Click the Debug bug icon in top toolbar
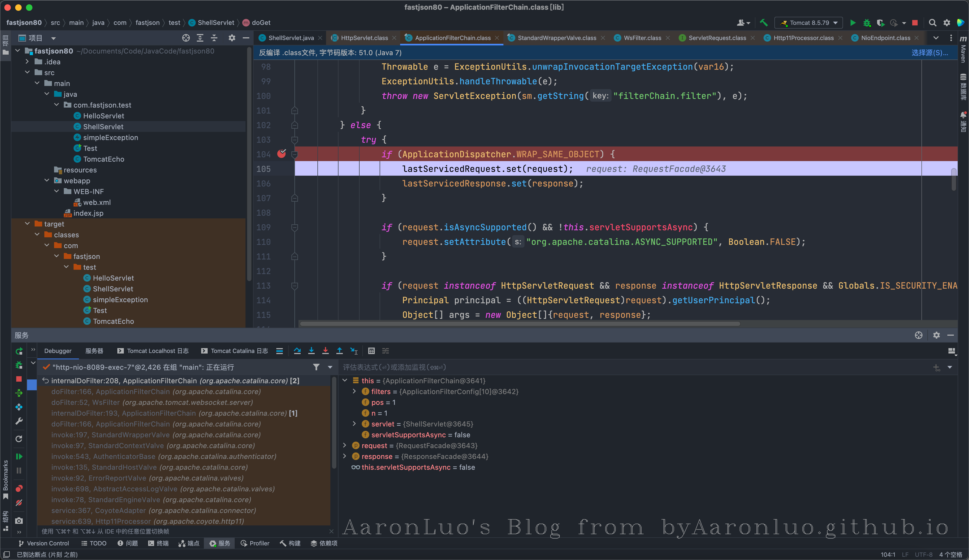Viewport: 969px width, 560px height. click(867, 23)
